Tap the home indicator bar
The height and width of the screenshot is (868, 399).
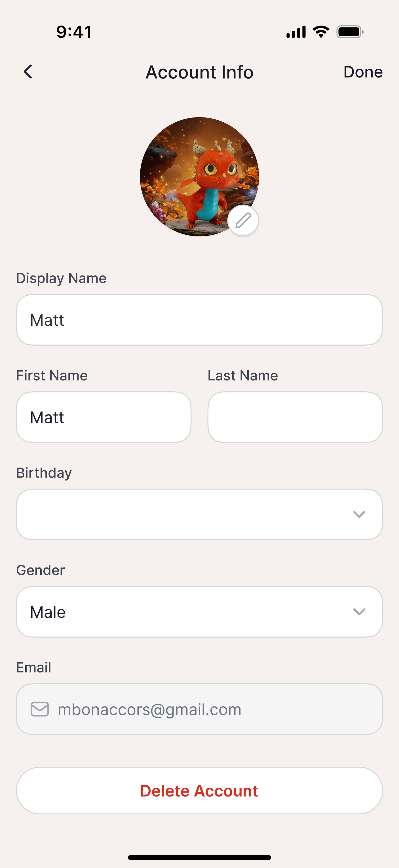click(199, 857)
